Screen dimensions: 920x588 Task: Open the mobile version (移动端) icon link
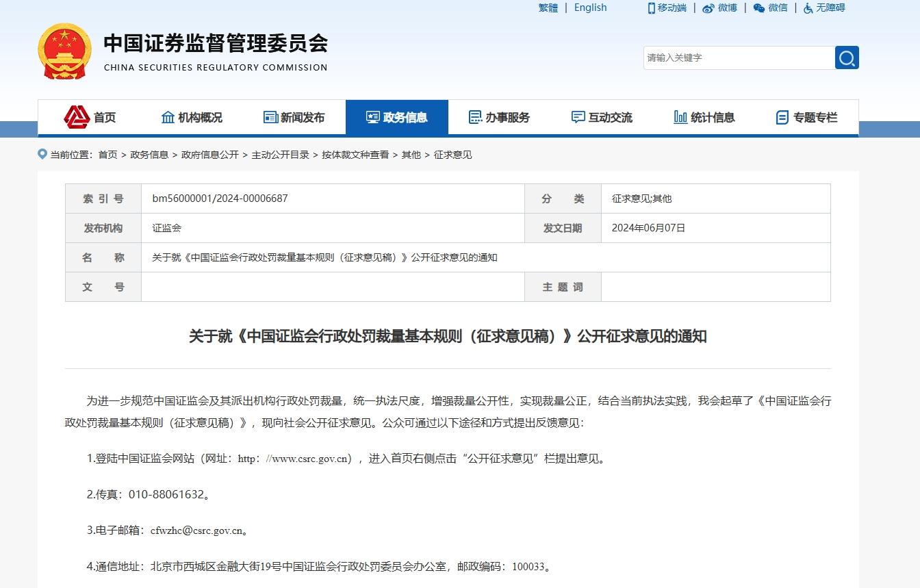[x=666, y=8]
